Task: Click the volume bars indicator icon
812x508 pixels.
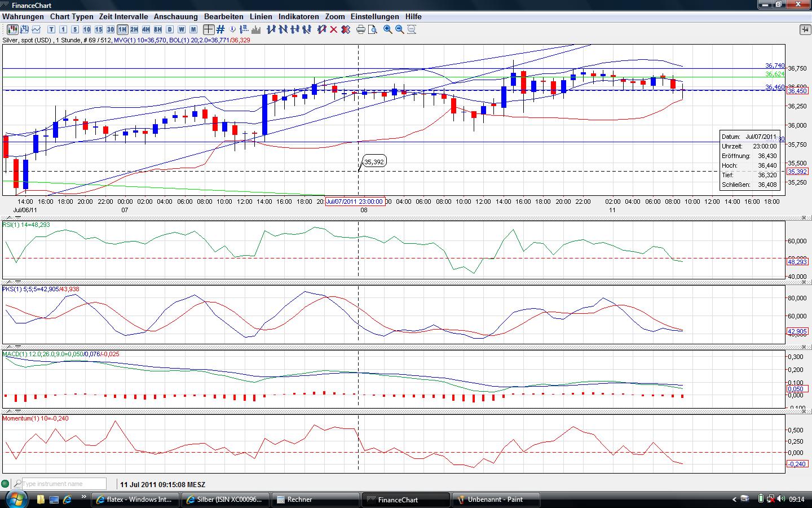Action: coord(257,29)
